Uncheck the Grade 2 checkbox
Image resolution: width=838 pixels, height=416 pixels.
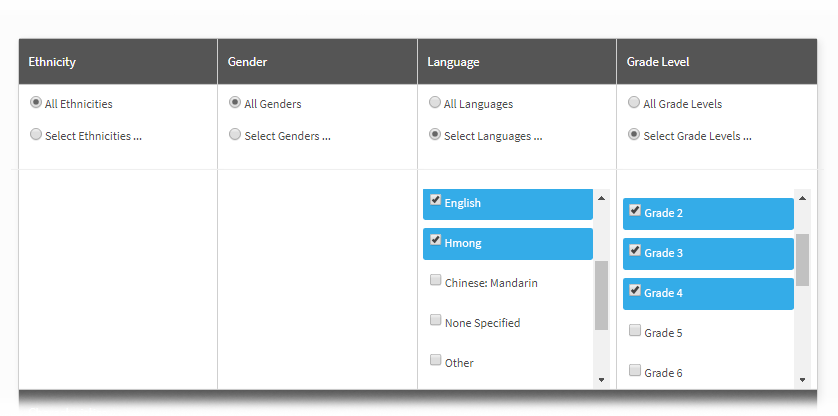coord(635,210)
